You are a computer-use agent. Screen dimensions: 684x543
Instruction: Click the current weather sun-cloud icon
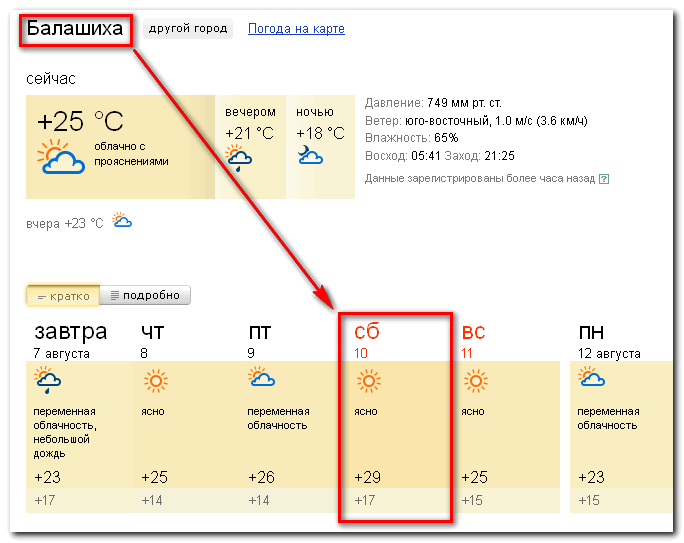(x=61, y=157)
